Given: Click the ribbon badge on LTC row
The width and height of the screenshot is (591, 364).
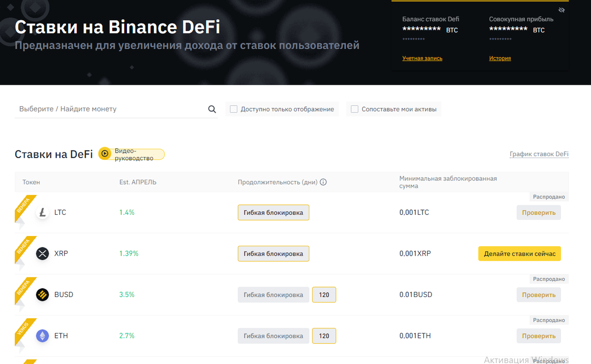Looking at the screenshot, I should tap(25, 208).
